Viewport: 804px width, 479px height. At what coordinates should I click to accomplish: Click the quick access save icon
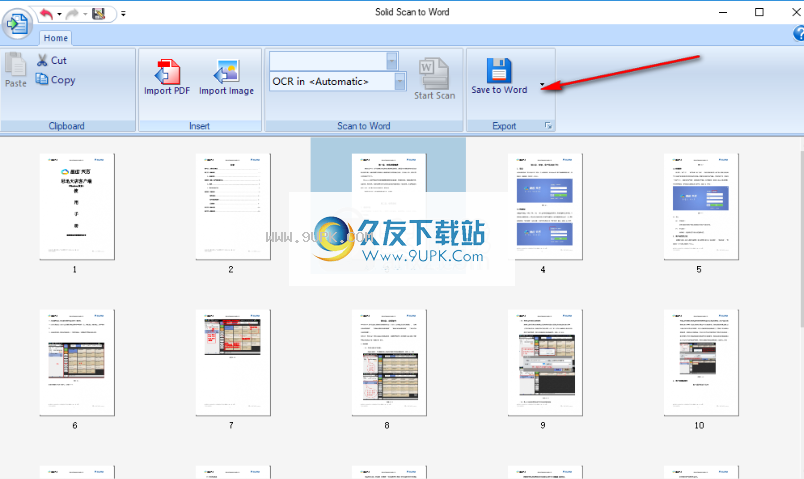(98, 14)
